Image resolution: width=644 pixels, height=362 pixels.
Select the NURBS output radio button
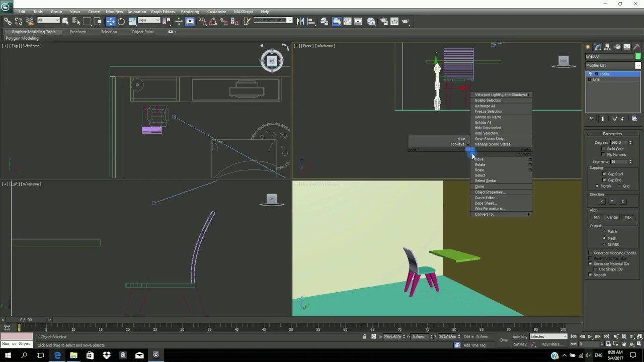(x=604, y=245)
